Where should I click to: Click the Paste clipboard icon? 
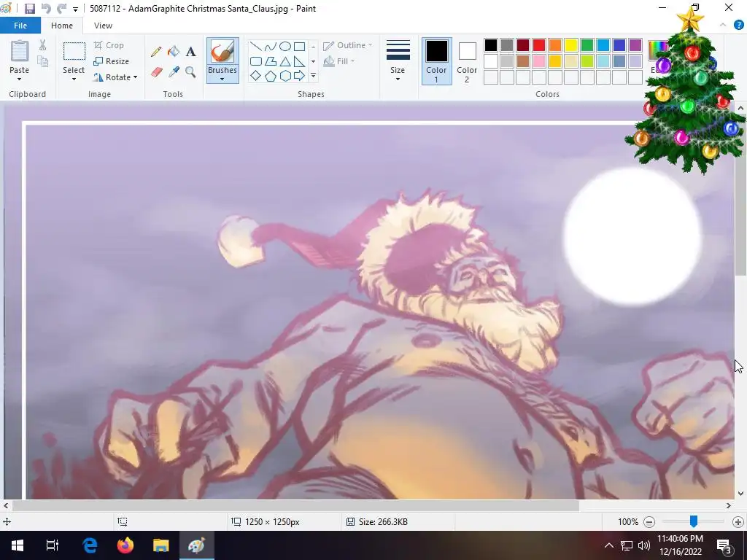click(20, 50)
